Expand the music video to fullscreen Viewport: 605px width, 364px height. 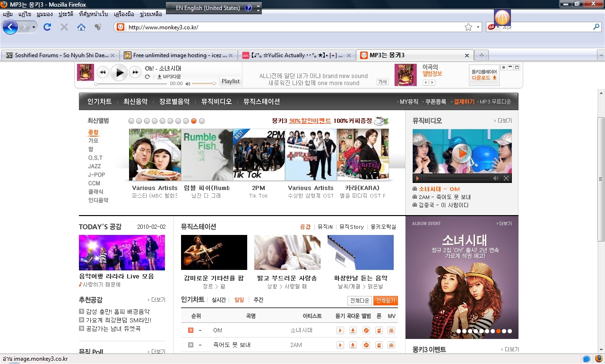(x=506, y=178)
